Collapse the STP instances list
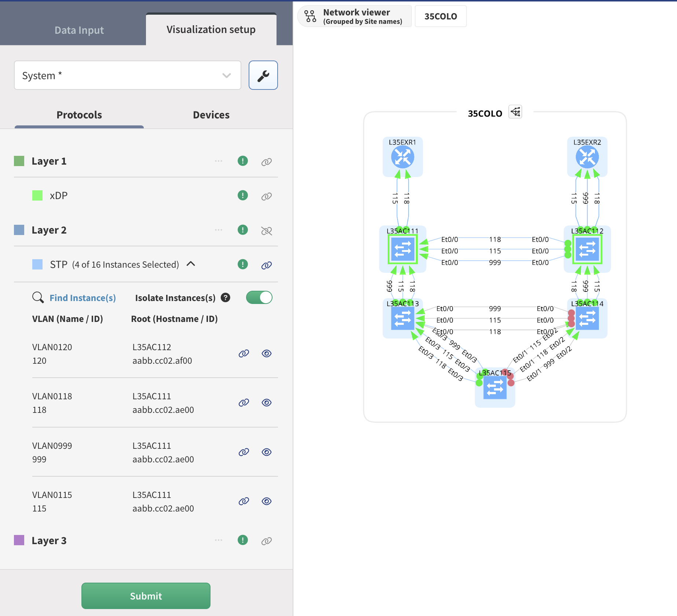 (191, 264)
